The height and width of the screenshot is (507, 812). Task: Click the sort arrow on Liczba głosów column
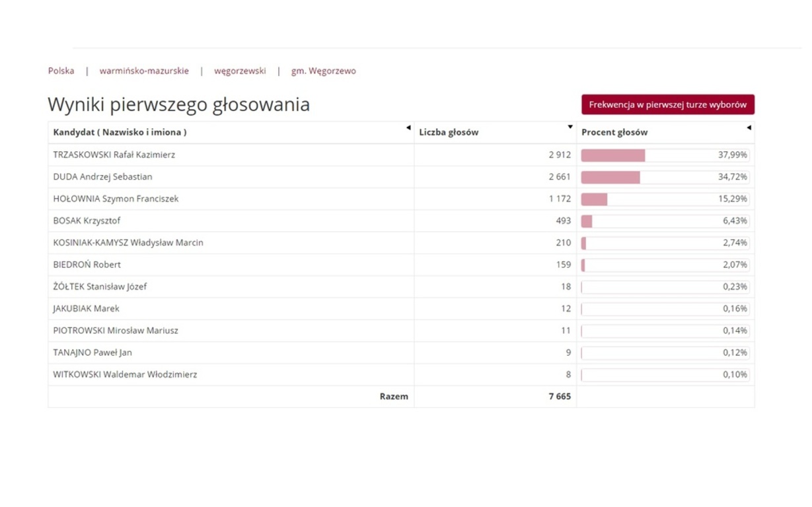569,127
